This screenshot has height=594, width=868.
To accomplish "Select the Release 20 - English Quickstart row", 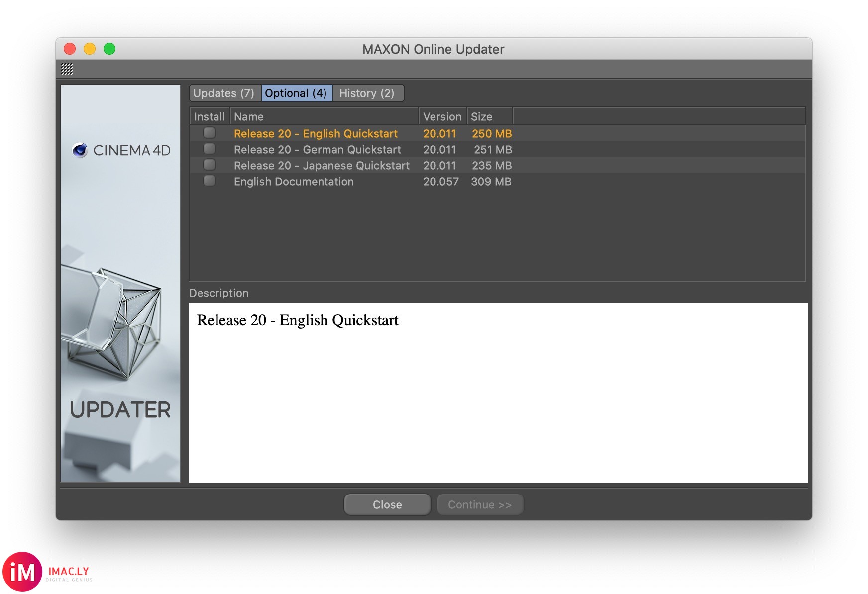I will click(498, 134).
